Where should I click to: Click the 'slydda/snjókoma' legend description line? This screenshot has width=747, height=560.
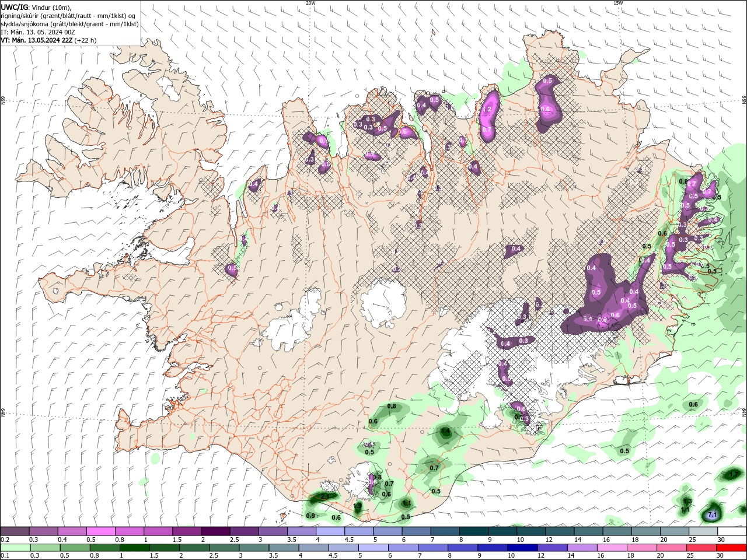[70, 24]
